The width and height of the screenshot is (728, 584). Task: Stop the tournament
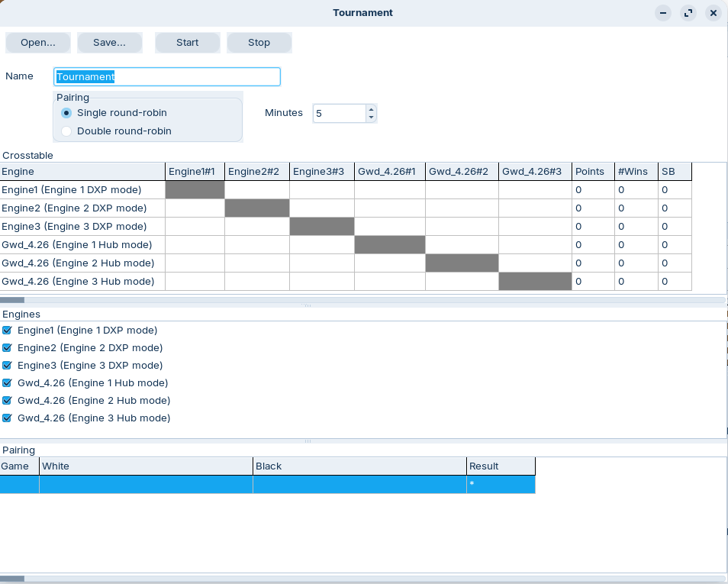point(259,43)
